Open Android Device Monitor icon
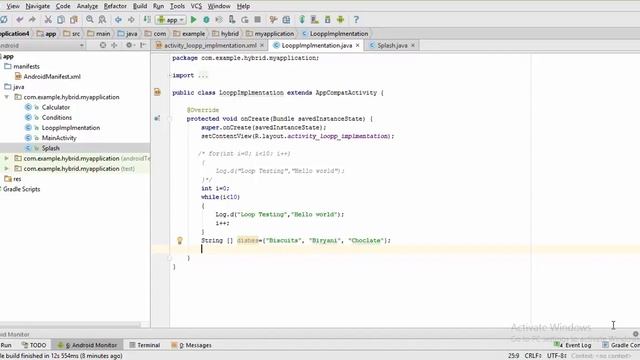 point(340,20)
